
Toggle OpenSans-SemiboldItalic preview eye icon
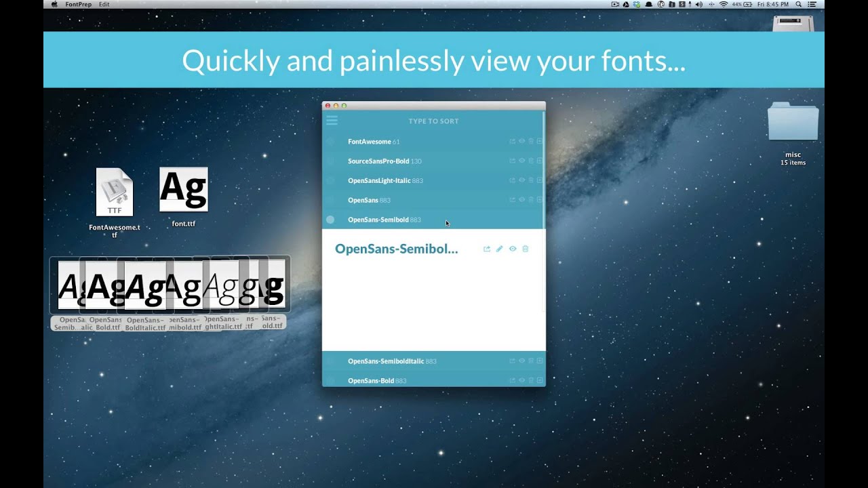(x=522, y=361)
